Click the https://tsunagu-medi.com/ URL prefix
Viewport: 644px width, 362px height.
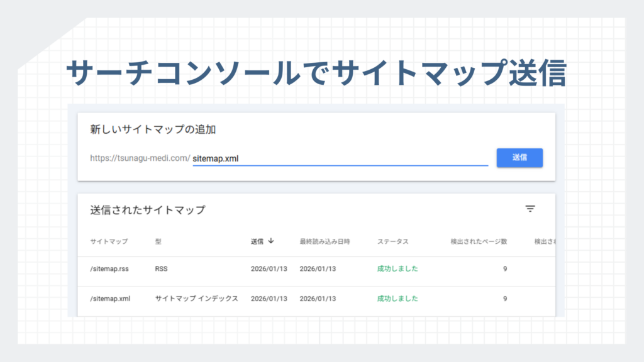click(140, 158)
